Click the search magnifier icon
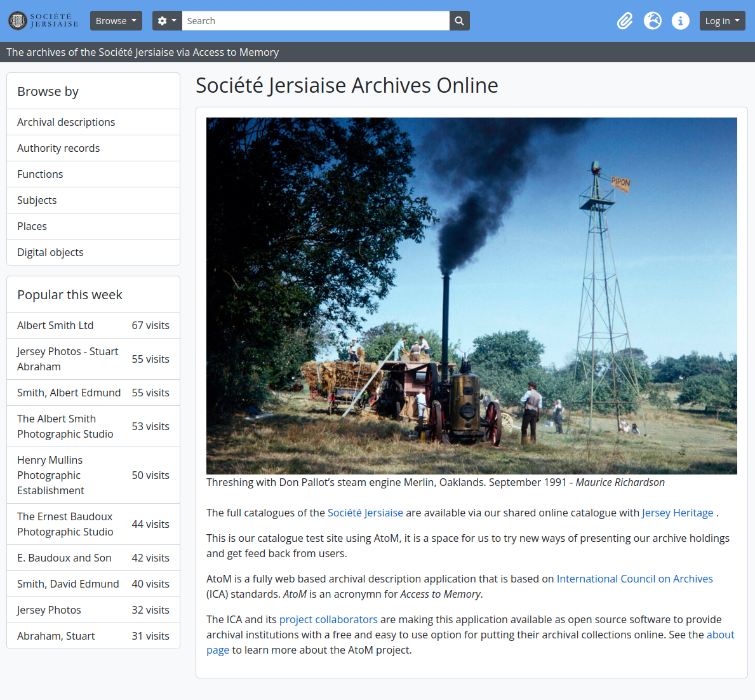The height and width of the screenshot is (700, 755). click(x=459, y=20)
